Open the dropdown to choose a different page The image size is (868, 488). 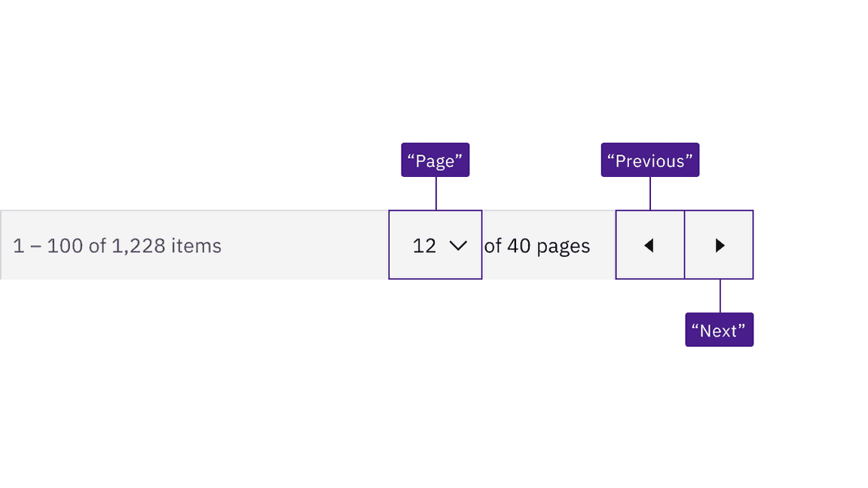(x=436, y=245)
